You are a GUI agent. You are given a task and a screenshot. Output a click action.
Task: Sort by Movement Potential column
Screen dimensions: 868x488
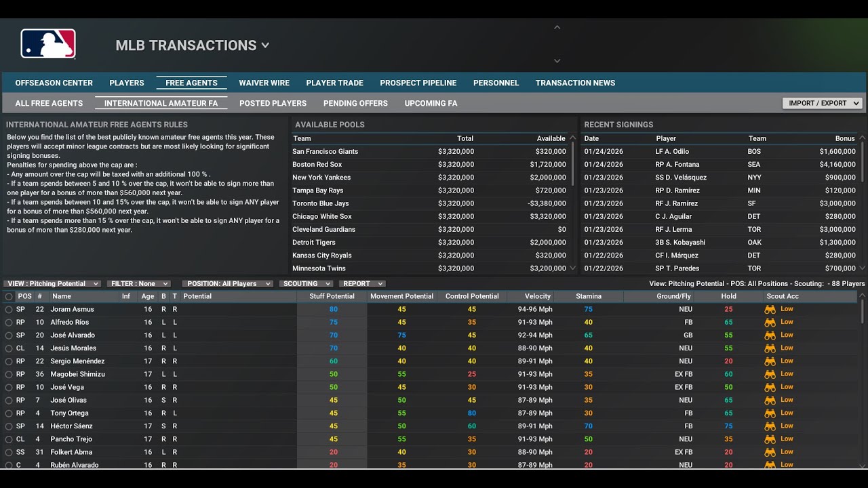[x=401, y=296]
